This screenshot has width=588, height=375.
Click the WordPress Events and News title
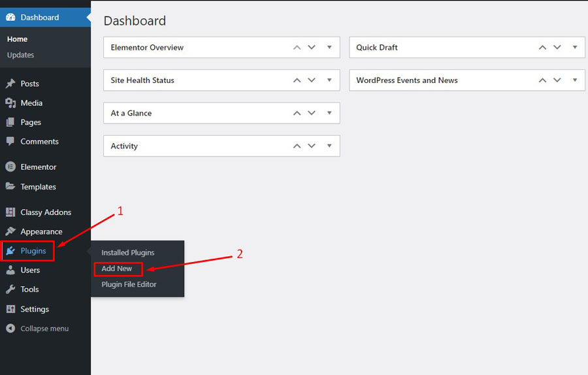point(407,80)
